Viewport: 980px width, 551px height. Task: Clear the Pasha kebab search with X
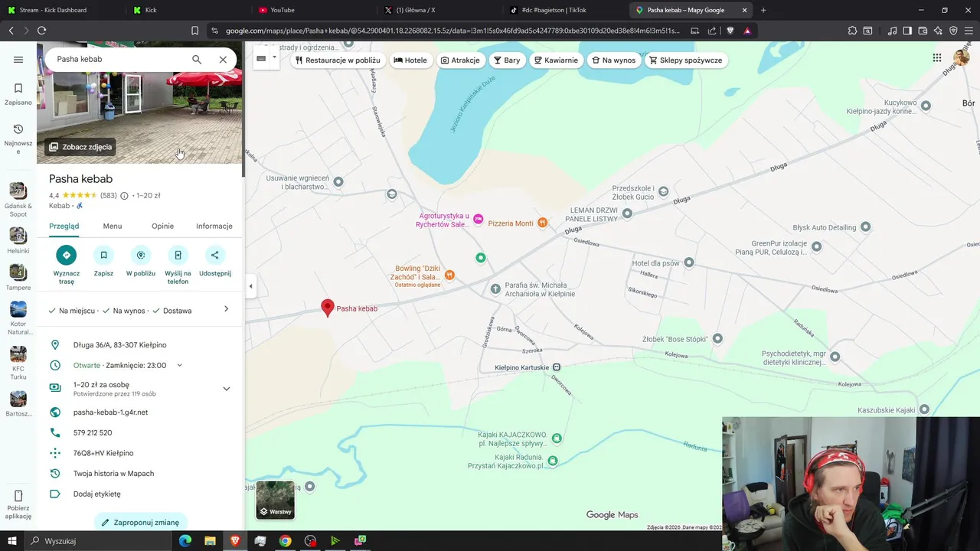click(x=223, y=59)
